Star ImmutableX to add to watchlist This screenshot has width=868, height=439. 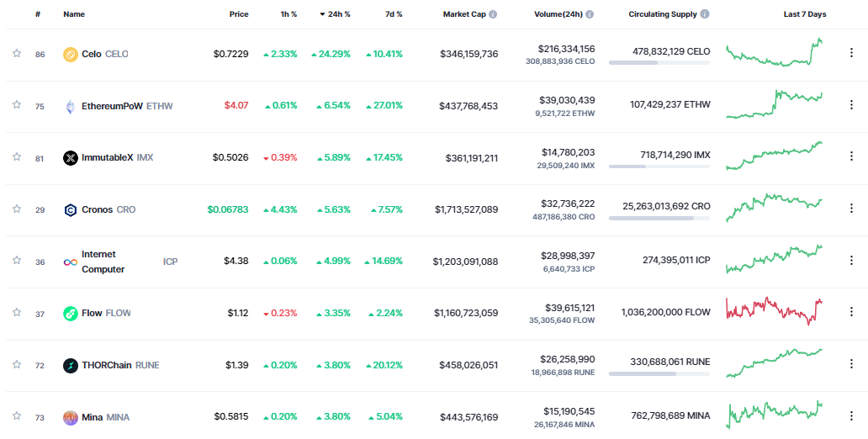(17, 156)
